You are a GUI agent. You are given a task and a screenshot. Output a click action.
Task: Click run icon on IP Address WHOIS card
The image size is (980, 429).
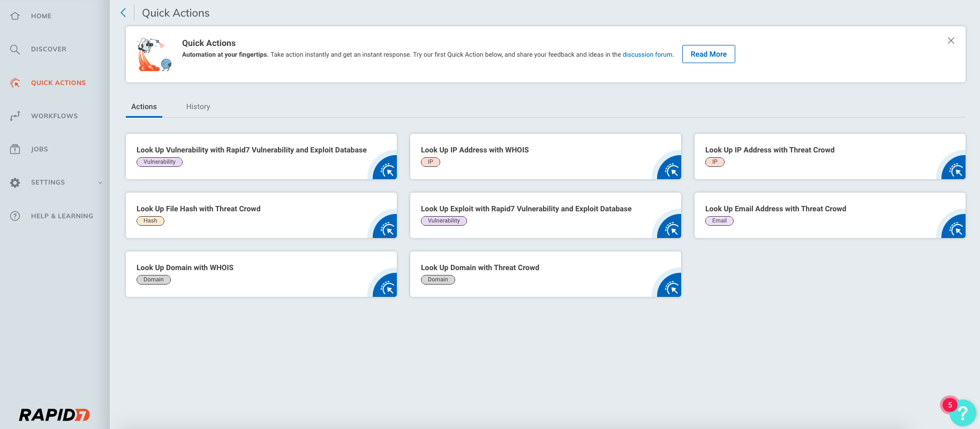coord(672,171)
